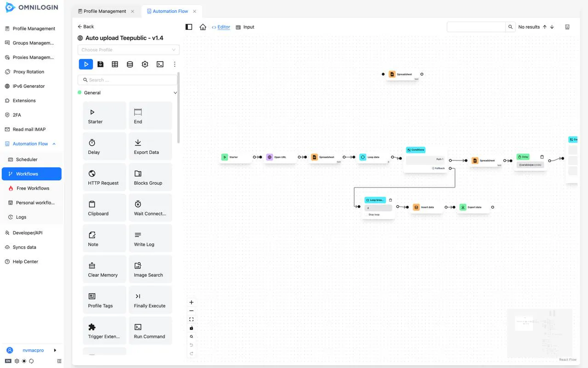Toggle canvas lock icon

pos(192,328)
